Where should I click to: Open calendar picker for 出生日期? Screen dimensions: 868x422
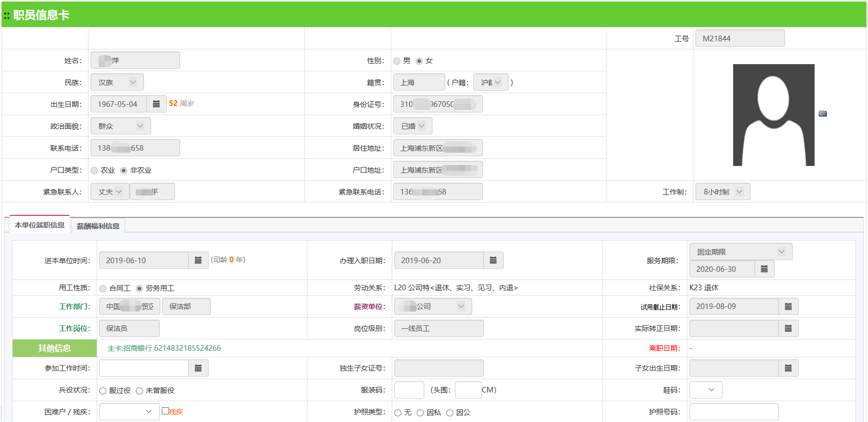point(156,104)
